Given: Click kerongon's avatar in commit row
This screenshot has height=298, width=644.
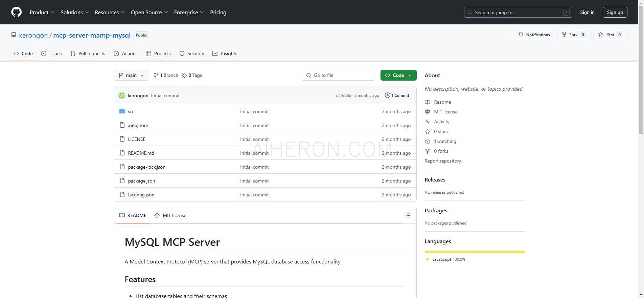Looking at the screenshot, I should [x=122, y=95].
